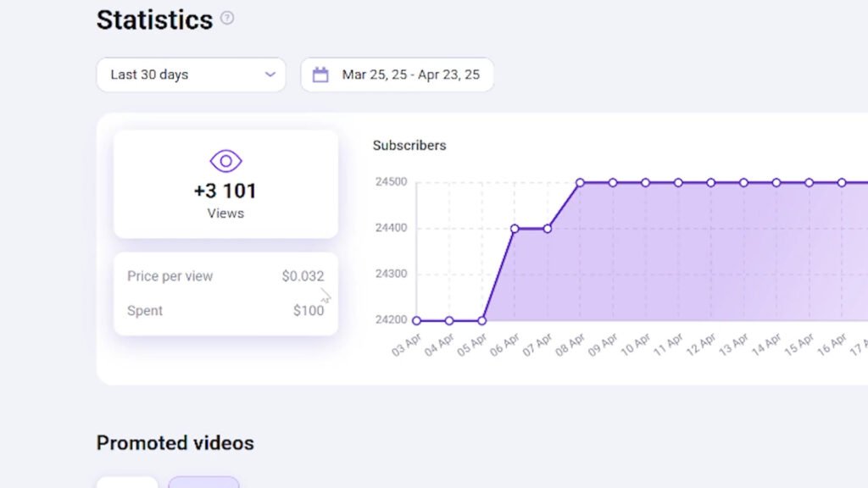Click the 06 Apr data point at 24400
This screenshot has width=868, height=488.
[x=515, y=228]
